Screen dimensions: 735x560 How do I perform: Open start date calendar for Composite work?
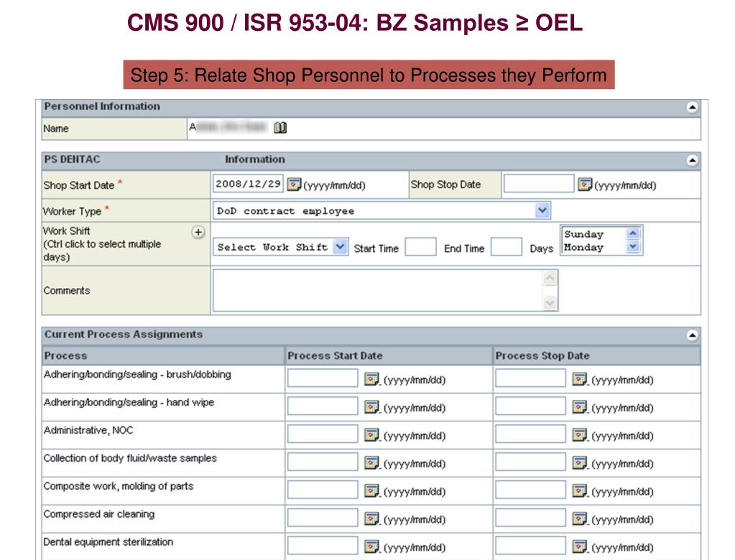pyautogui.click(x=371, y=490)
